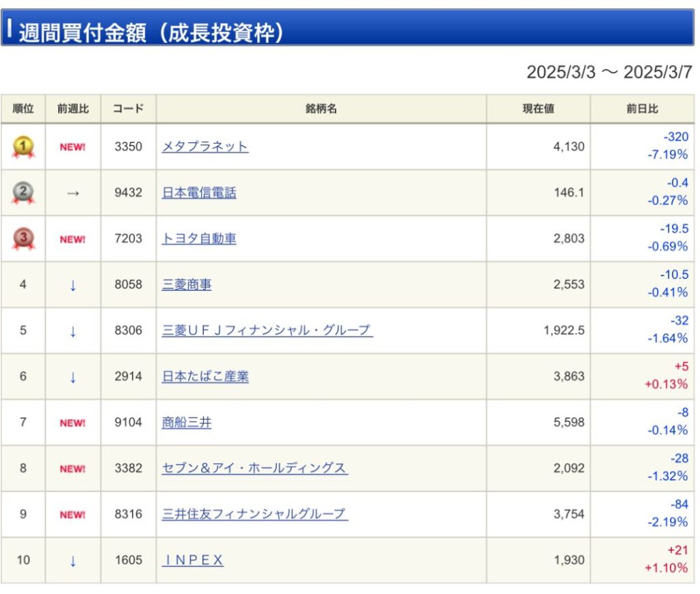Image resolution: width=700 pixels, height=594 pixels.
Task: Click the NEW! badge in the 商船三井 row
Action: point(72,423)
